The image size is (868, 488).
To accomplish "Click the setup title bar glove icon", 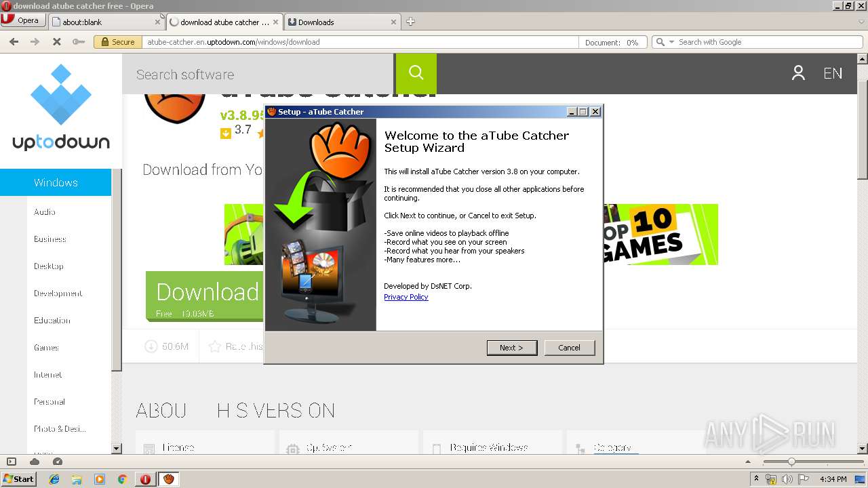I will [x=271, y=112].
